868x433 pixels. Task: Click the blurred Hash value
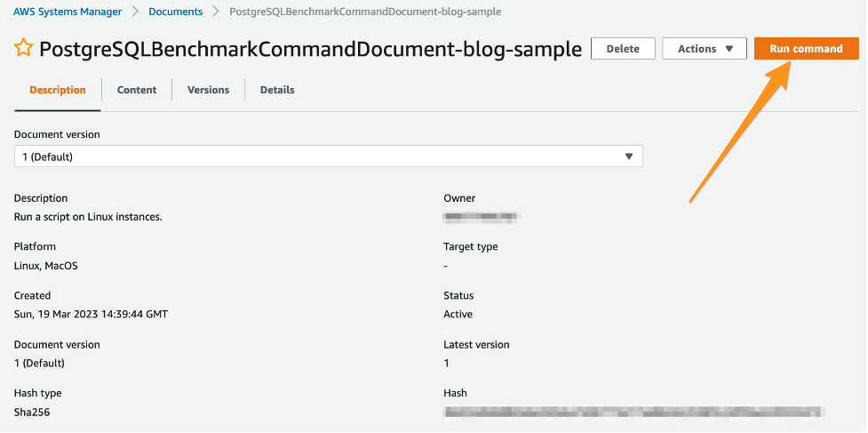pos(633,412)
